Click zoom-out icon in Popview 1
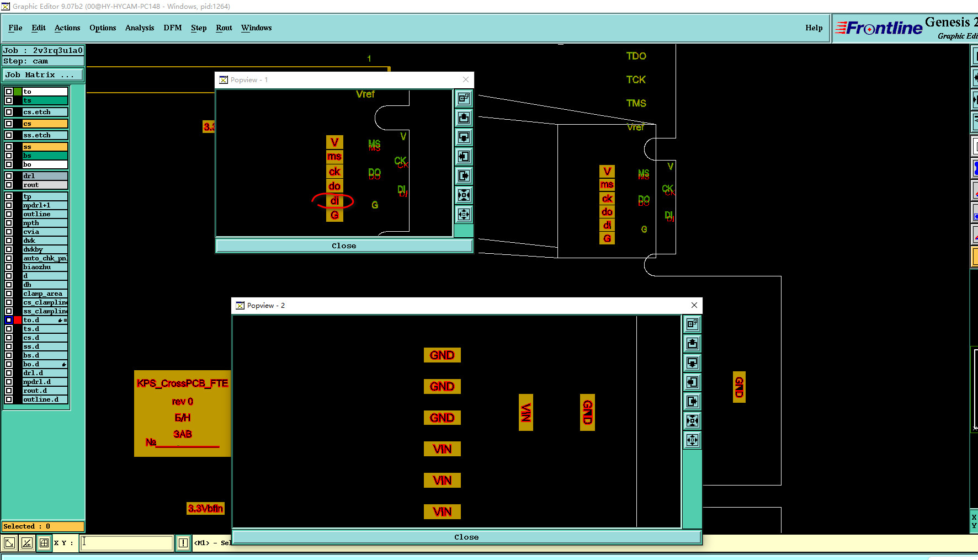This screenshot has height=560, width=978. 464,214
